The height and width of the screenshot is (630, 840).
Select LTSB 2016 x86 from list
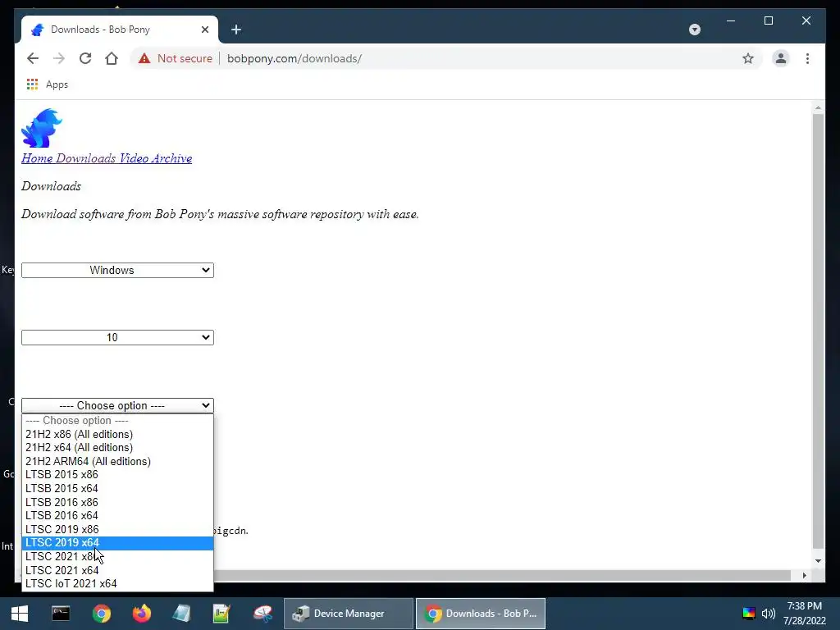[x=117, y=502]
